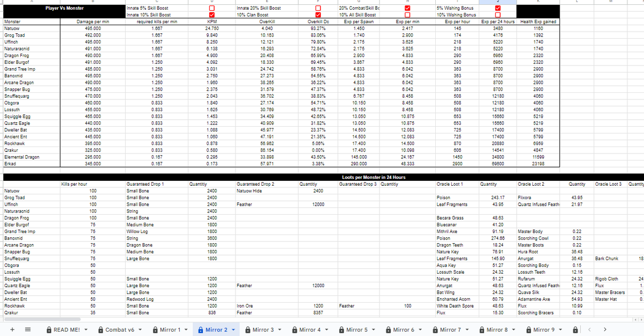
Task: Open the Mirror 3 tab dropdown arrow
Action: click(281, 330)
